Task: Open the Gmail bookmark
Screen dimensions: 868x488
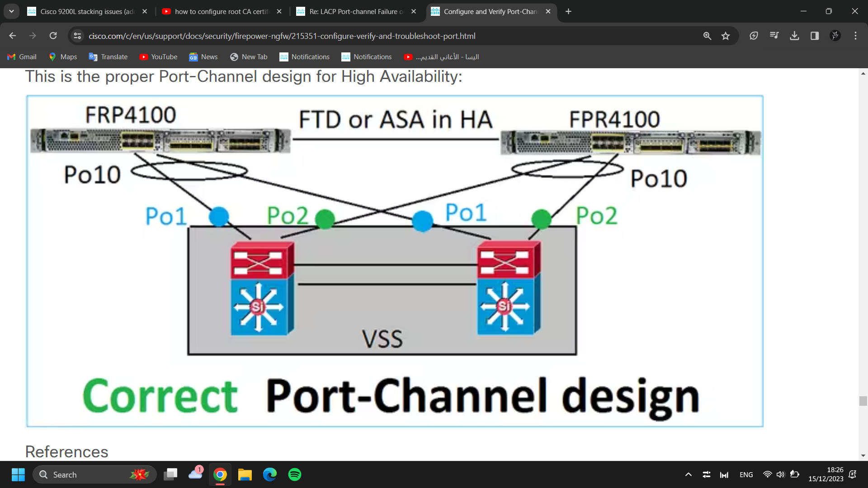Action: click(22, 56)
